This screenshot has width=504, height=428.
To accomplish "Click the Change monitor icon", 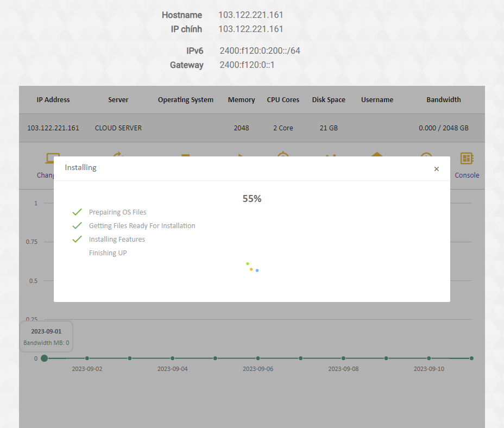I will (x=51, y=159).
